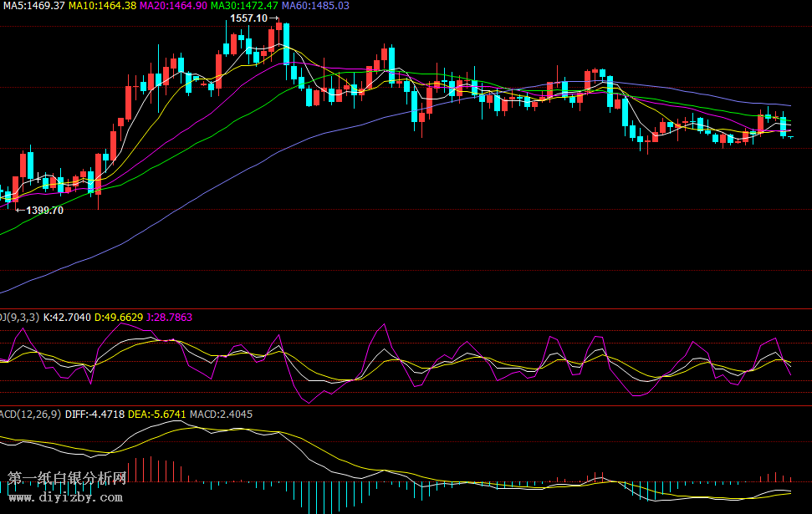This screenshot has height=514, width=812.
Task: Click the DIFF:-4.4718 value
Action: tap(94, 414)
